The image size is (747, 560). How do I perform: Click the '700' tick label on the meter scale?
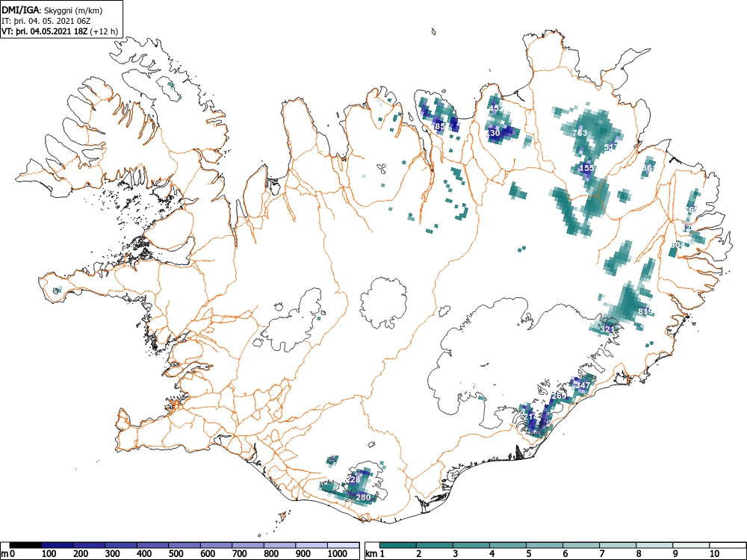(239, 554)
